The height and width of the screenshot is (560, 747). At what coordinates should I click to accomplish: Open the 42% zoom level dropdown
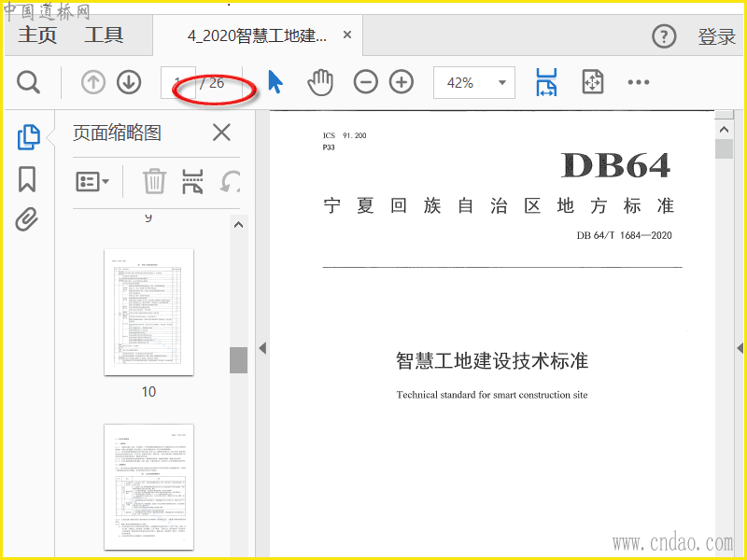[474, 82]
